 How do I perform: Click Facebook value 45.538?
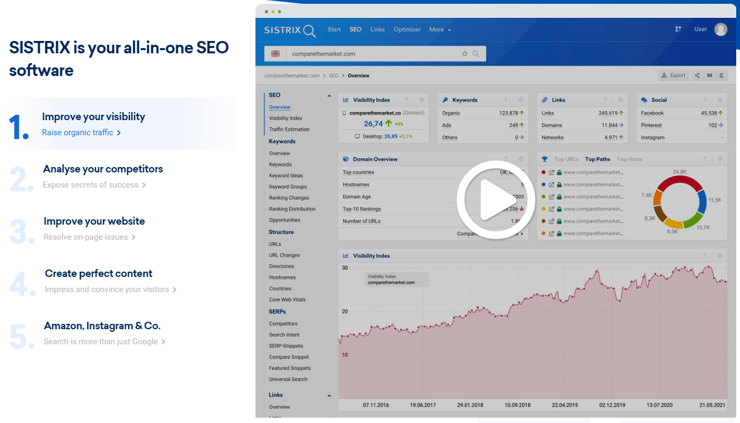pyautogui.click(x=709, y=113)
